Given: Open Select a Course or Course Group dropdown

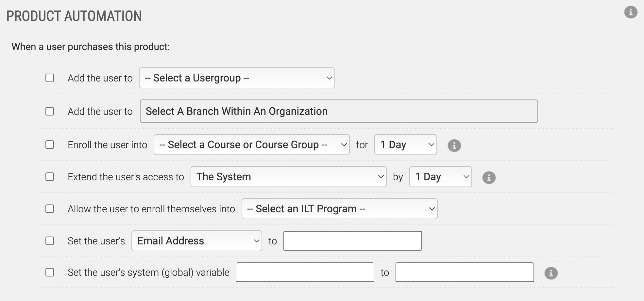Looking at the screenshot, I should [252, 145].
